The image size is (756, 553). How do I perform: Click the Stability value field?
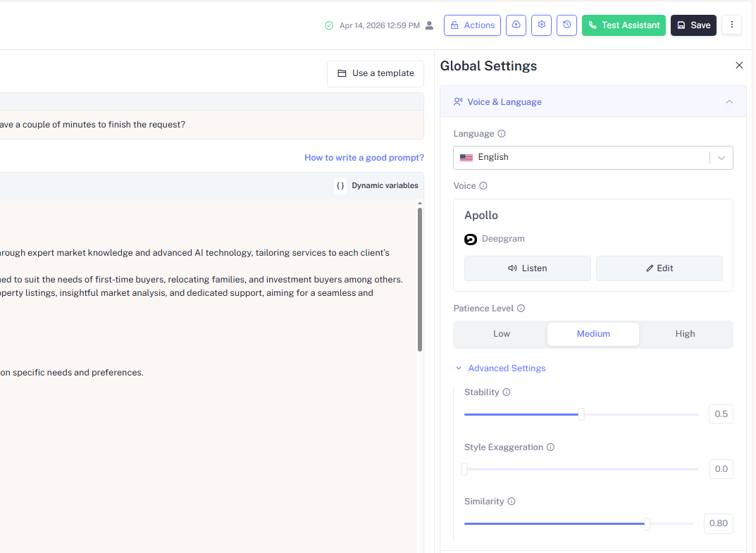coord(721,414)
